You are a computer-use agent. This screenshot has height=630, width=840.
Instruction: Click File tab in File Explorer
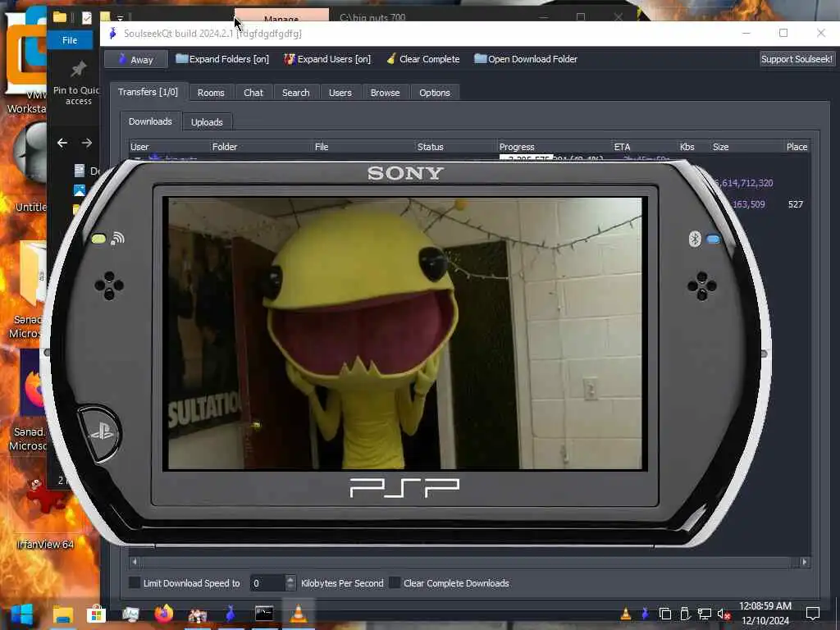70,40
